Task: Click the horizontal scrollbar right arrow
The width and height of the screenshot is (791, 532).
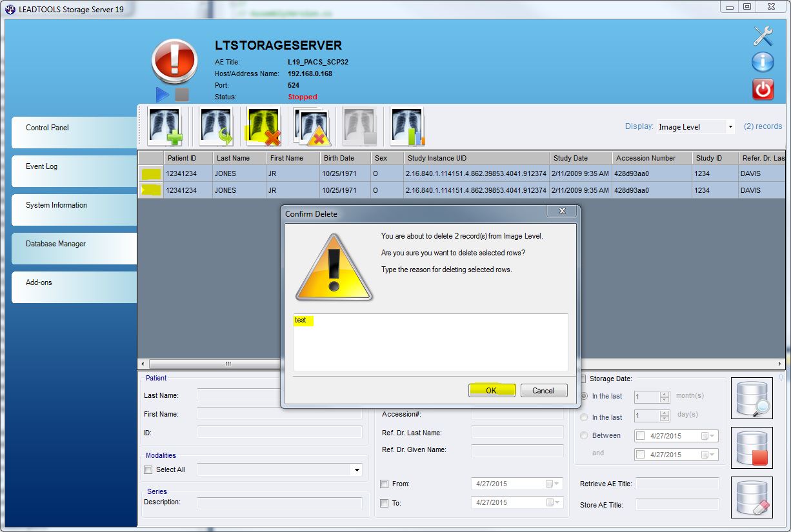Action: (x=781, y=364)
